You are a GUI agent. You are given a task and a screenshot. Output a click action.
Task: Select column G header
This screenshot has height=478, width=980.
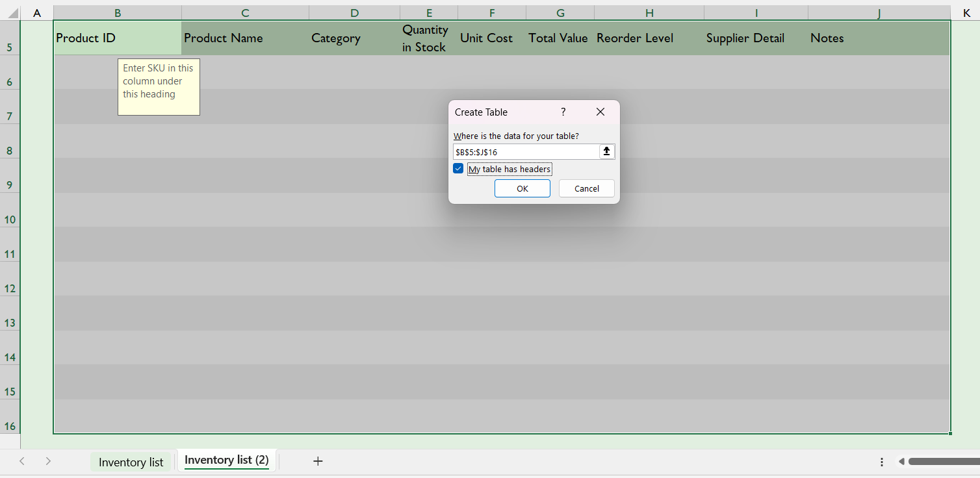coord(560,12)
